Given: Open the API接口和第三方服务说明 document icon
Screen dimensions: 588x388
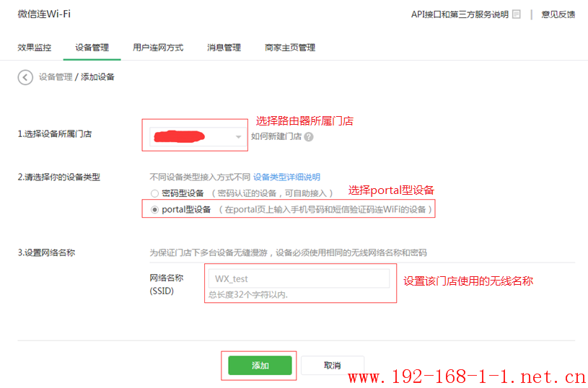Looking at the screenshot, I should (x=517, y=14).
